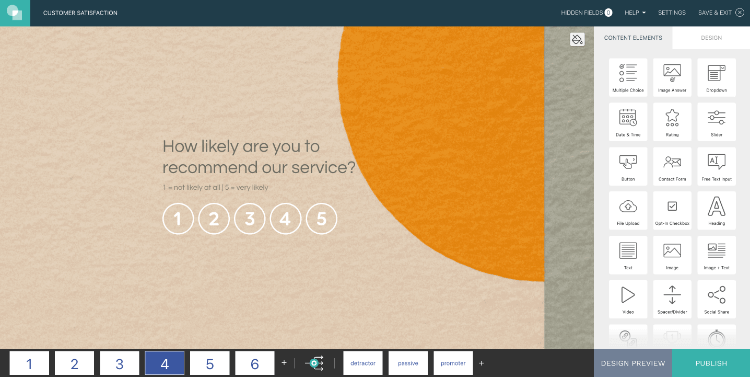This screenshot has width=750, height=377.
Task: Go to page 3 thumbnail
Action: [119, 363]
